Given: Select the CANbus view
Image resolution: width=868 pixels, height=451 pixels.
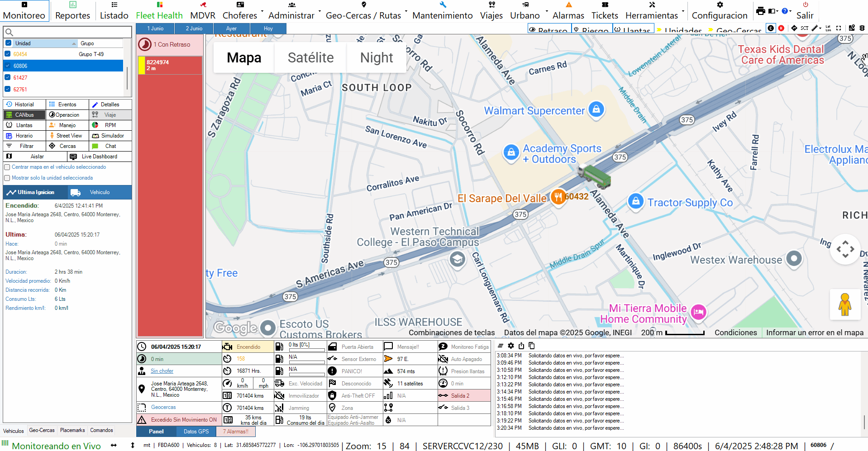Looking at the screenshot, I should pos(24,115).
